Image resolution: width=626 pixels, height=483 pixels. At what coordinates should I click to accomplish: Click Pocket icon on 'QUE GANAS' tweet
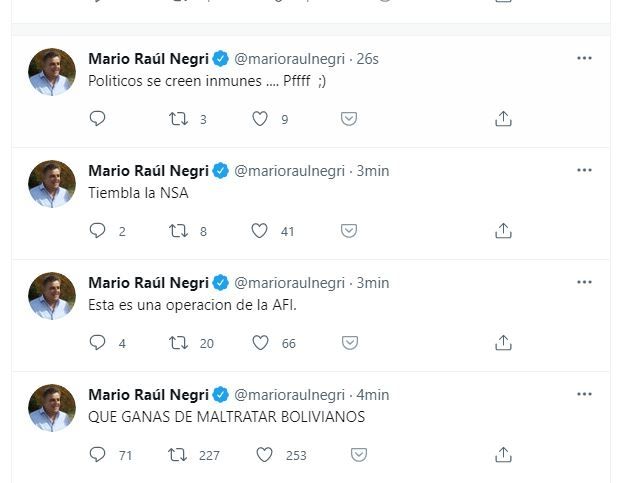[x=357, y=455]
